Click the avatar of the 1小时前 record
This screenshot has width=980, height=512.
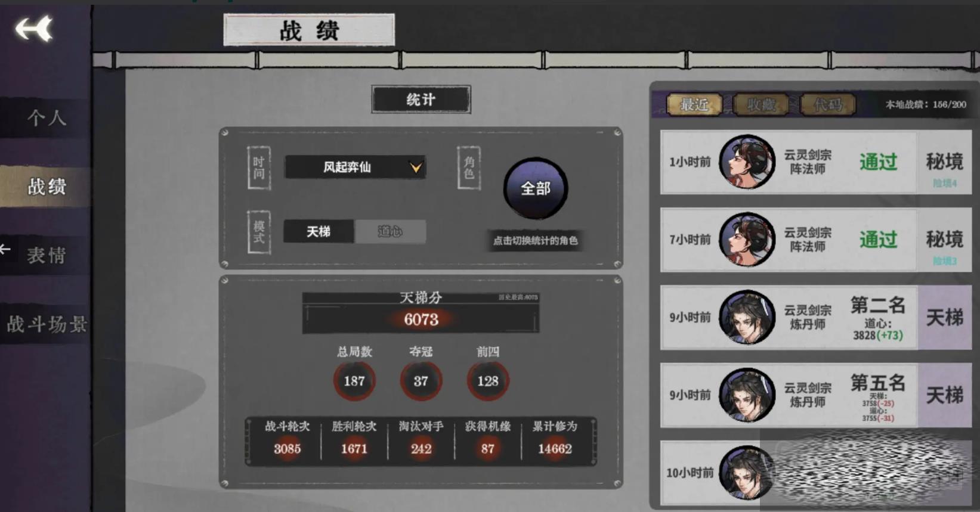[747, 162]
